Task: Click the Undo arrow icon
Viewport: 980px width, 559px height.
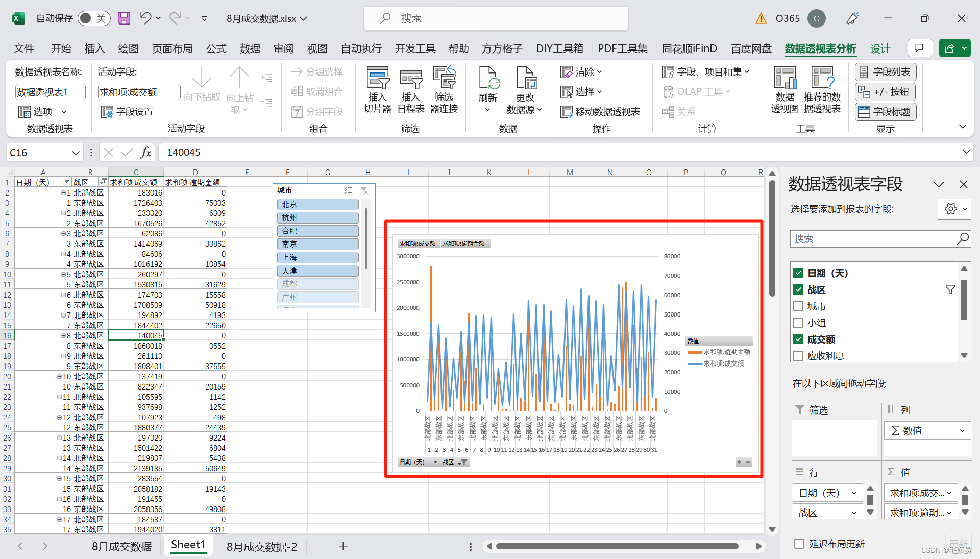Action: (x=145, y=18)
